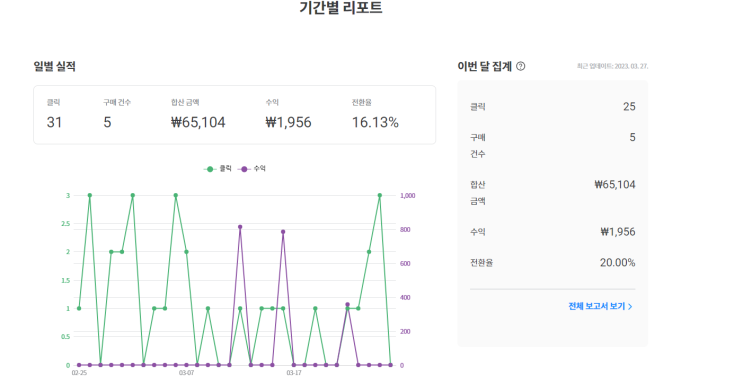Viewport: 743px width, 391px height.
Task: Toggle the purple 수익 series in chart legend
Action: click(x=252, y=169)
